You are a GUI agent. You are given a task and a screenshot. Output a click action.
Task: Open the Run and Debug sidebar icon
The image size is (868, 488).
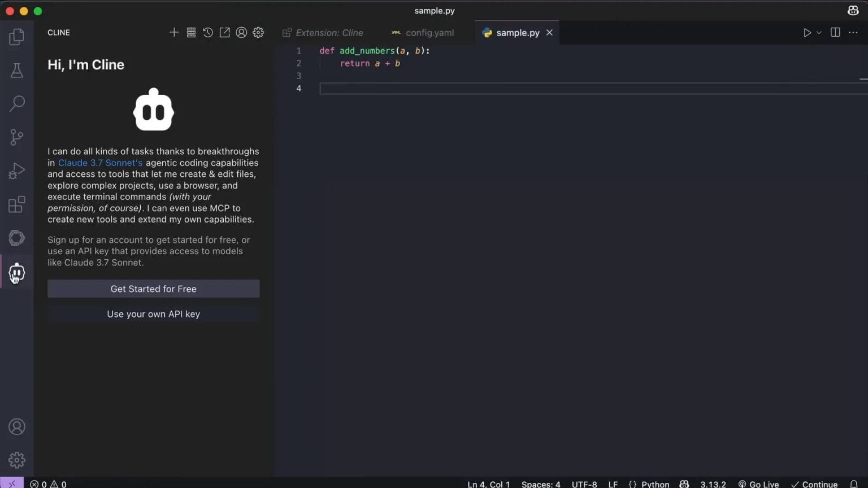click(x=16, y=171)
